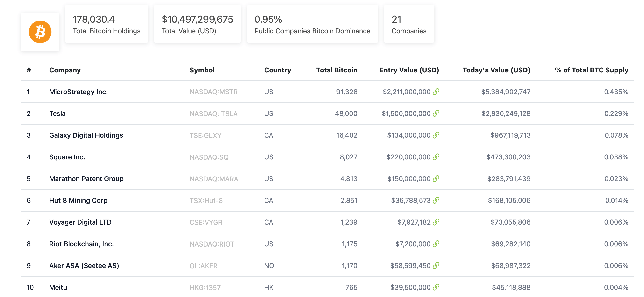Click Today's Value (USD) column header
Viewport: 644px width, 297px height.
pyautogui.click(x=496, y=70)
